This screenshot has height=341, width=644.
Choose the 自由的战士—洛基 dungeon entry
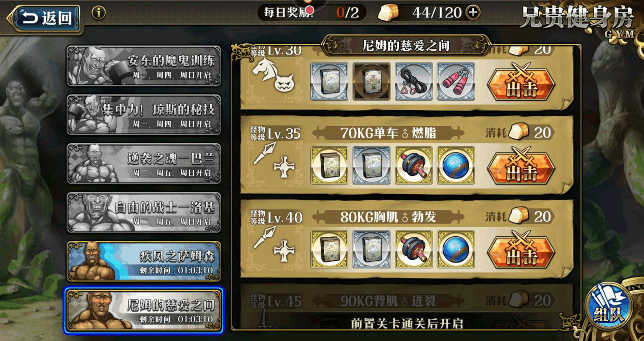144,212
